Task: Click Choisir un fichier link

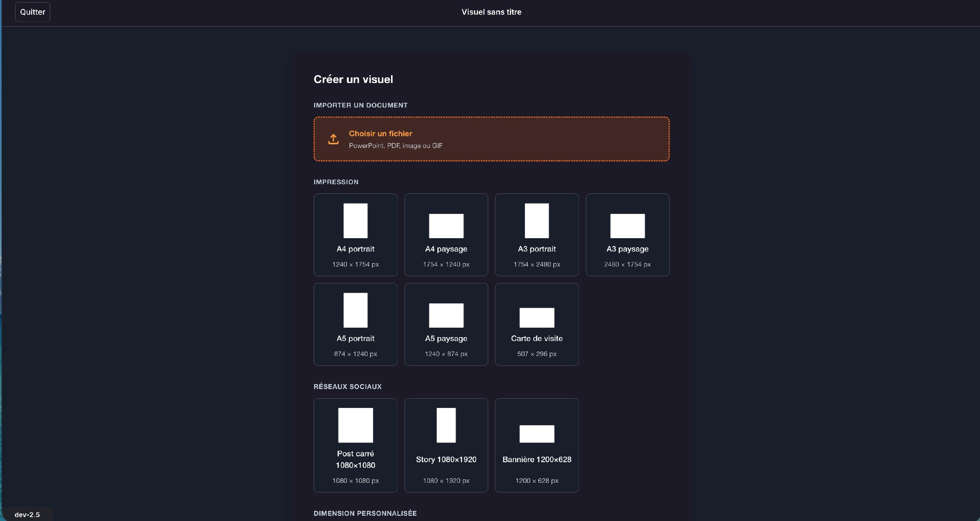Action: [381, 134]
